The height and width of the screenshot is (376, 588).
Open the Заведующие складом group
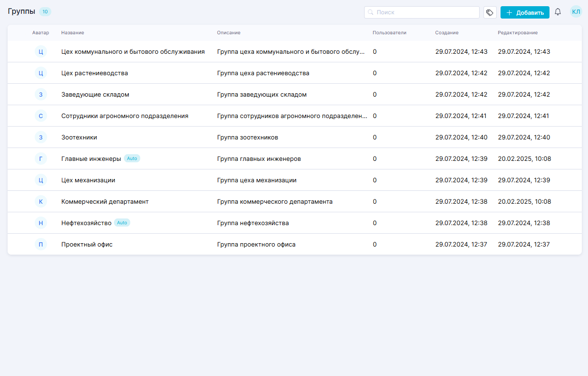coord(95,95)
